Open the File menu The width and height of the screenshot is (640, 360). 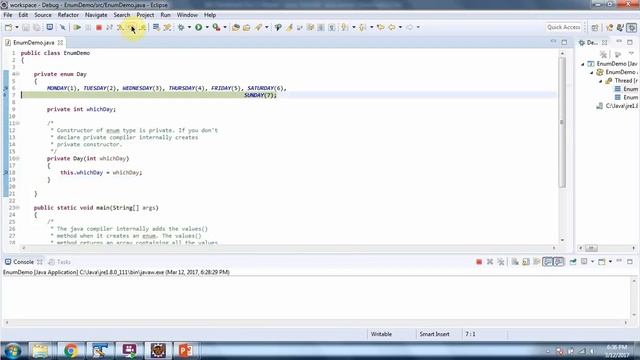coord(8,15)
